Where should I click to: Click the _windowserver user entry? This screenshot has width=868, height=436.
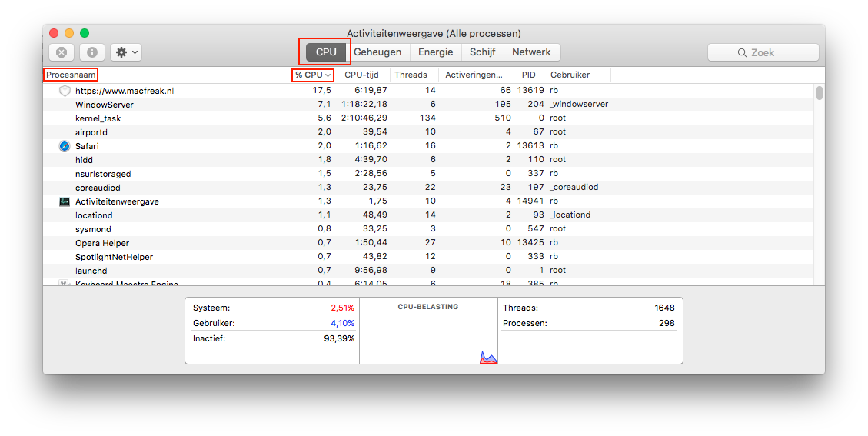pyautogui.click(x=579, y=104)
